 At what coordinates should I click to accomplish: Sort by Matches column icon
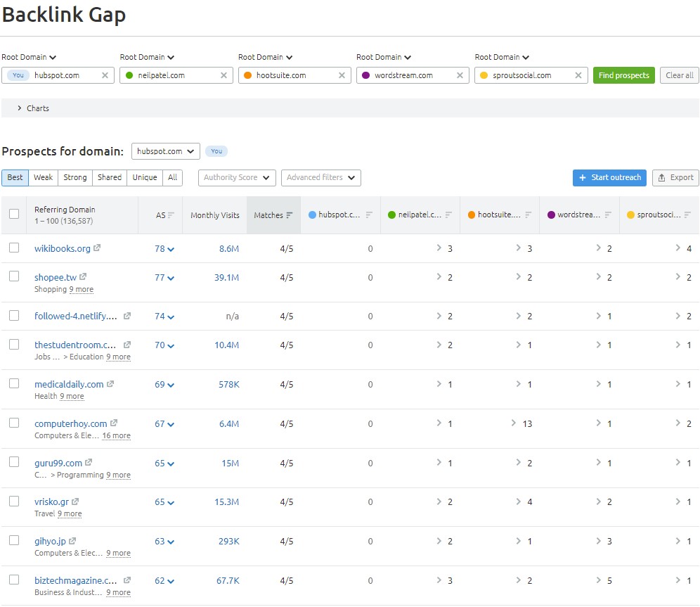[x=290, y=215]
